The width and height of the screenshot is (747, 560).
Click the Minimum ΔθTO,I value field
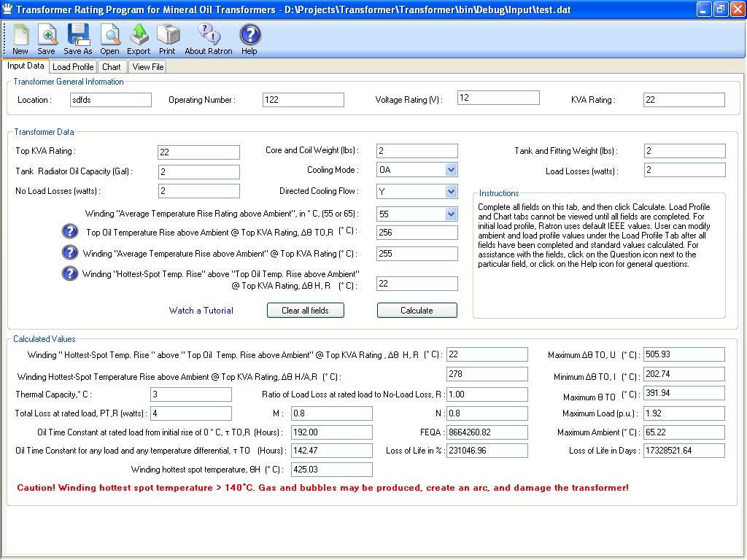pos(684,374)
